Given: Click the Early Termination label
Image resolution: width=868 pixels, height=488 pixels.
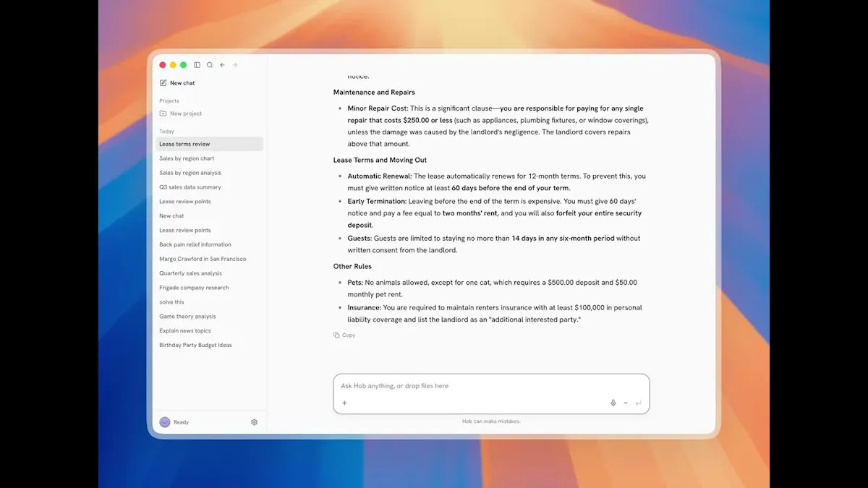Looking at the screenshot, I should [x=377, y=201].
